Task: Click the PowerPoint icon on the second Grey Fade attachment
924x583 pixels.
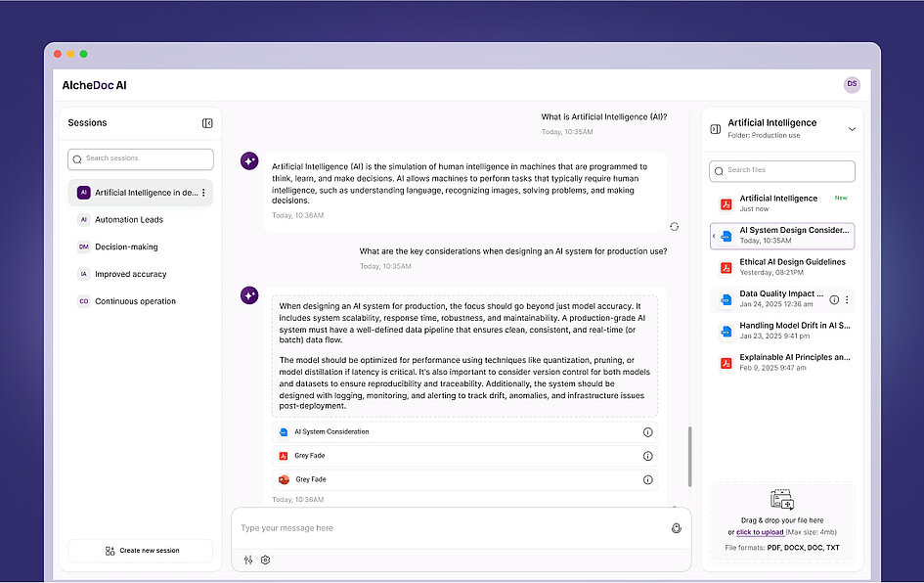Action: point(283,478)
